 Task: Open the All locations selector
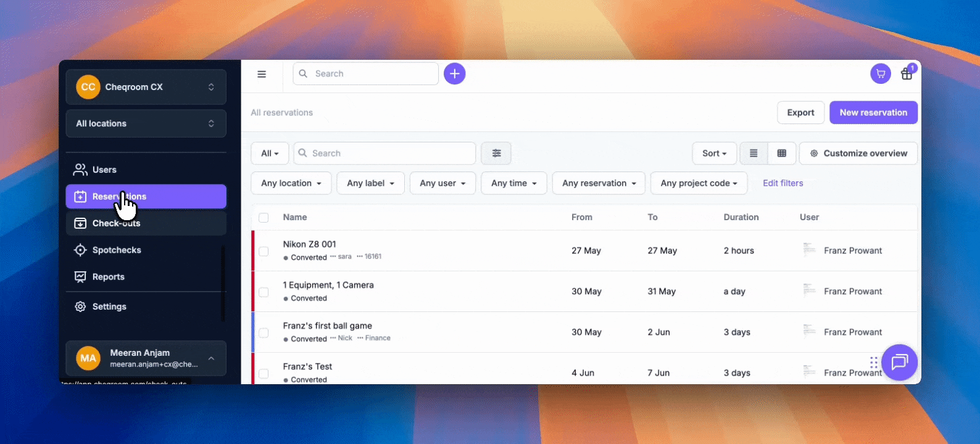click(146, 123)
